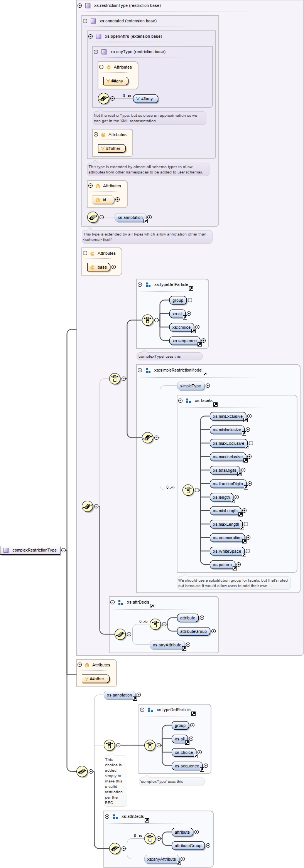This screenshot has width=304, height=868.
Task: Click the purple type icon beside xs:restrictionType
Action: tap(88, 6)
